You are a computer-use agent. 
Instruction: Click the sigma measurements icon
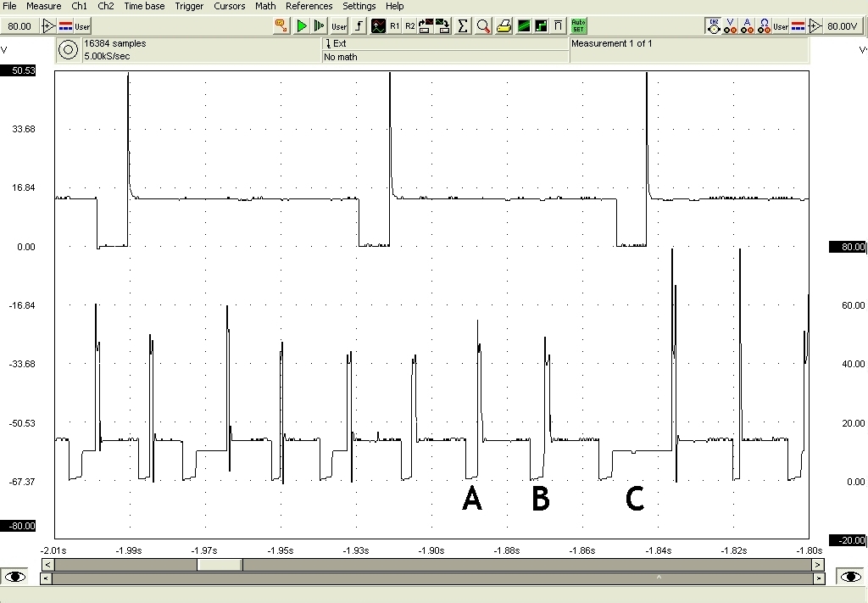pos(463,26)
